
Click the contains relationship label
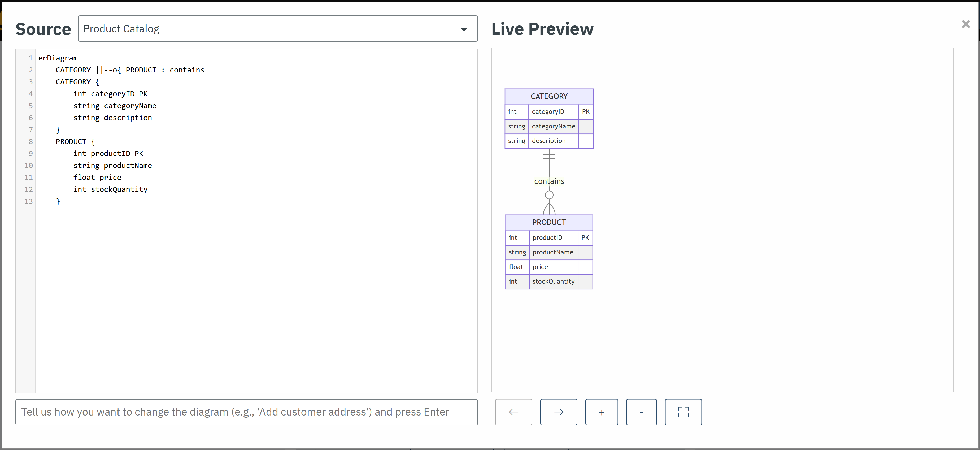tap(549, 181)
